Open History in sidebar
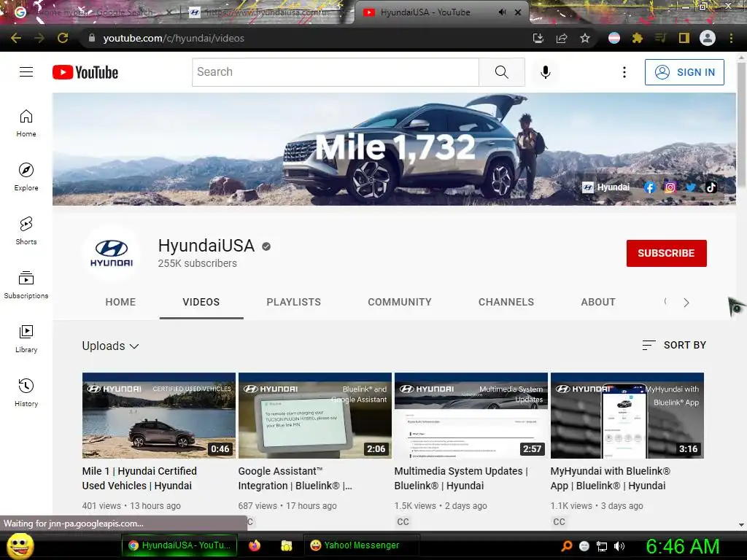The width and height of the screenshot is (747, 560). coord(26,392)
